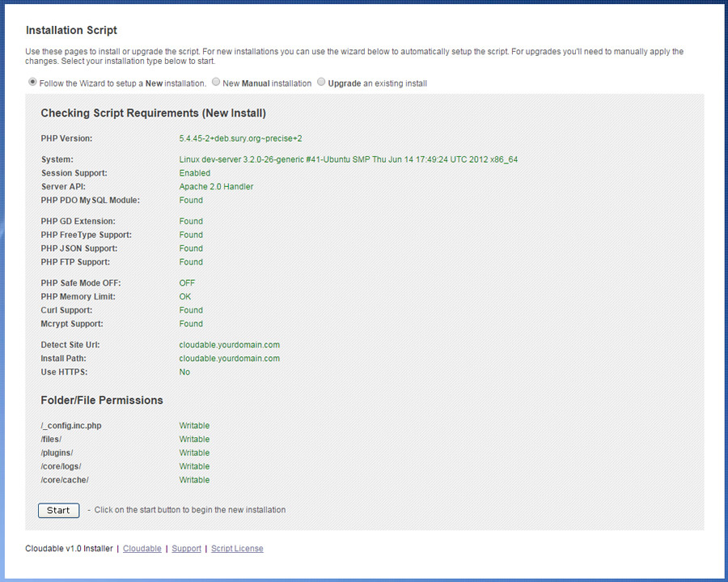This screenshot has width=728, height=582.
Task: Click the Installation Script page heading
Action: pos(71,31)
